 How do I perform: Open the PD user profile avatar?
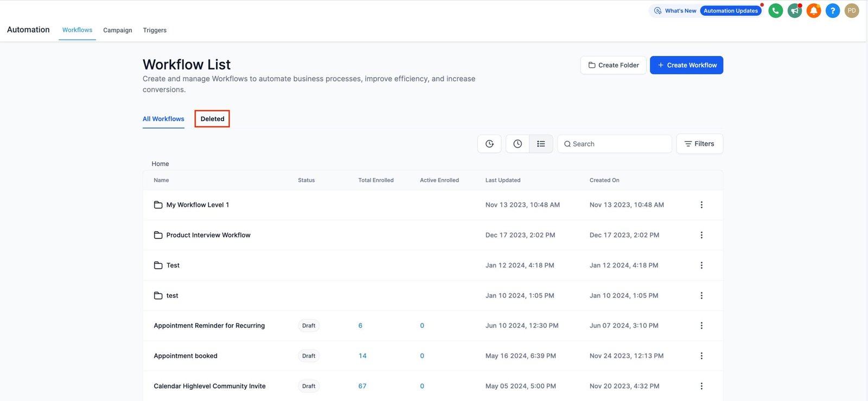coord(852,11)
